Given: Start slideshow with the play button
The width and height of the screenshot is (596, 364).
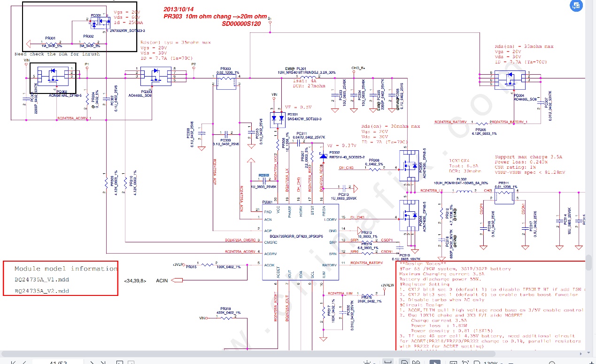Looking at the screenshot, I should [x=435, y=363].
